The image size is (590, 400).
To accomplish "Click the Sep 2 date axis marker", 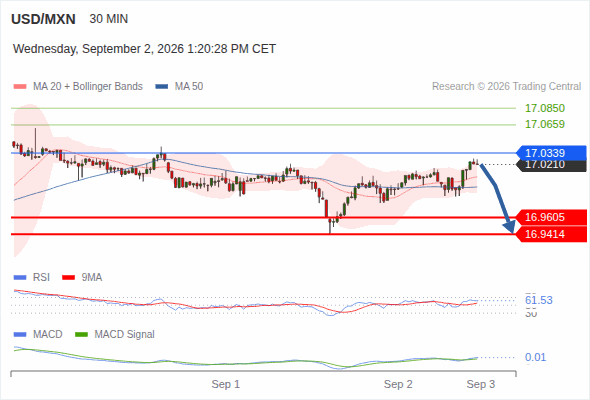I will pyautogui.click(x=398, y=384).
